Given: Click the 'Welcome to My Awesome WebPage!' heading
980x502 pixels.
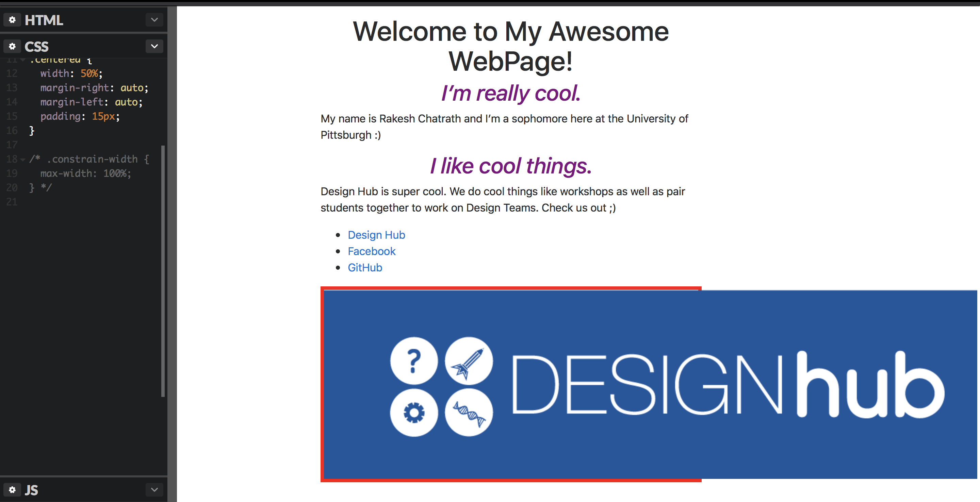Looking at the screenshot, I should tap(510, 46).
